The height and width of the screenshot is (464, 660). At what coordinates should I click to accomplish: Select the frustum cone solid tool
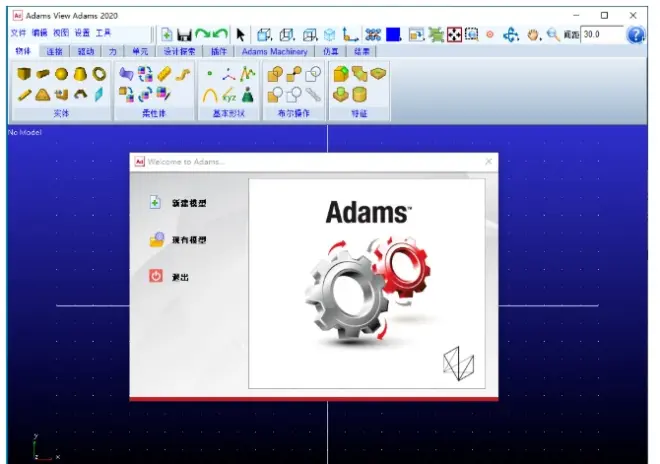click(x=80, y=74)
